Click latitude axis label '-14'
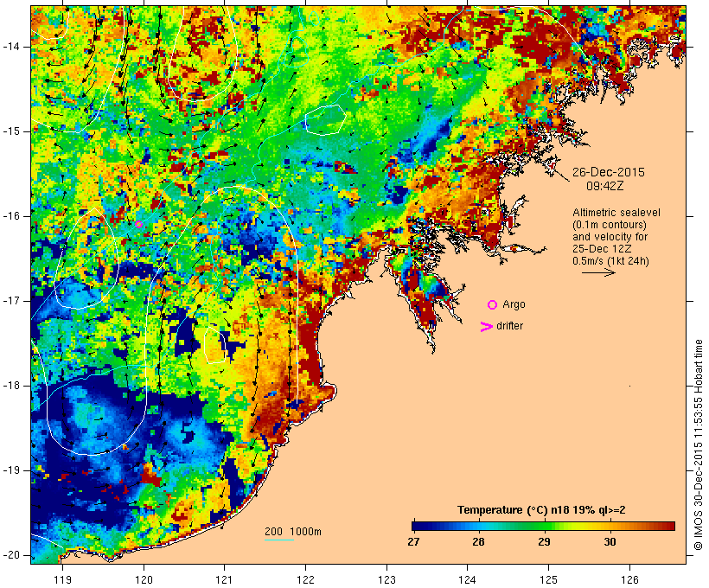Image resolution: width=709 pixels, height=588 pixels. (11, 47)
